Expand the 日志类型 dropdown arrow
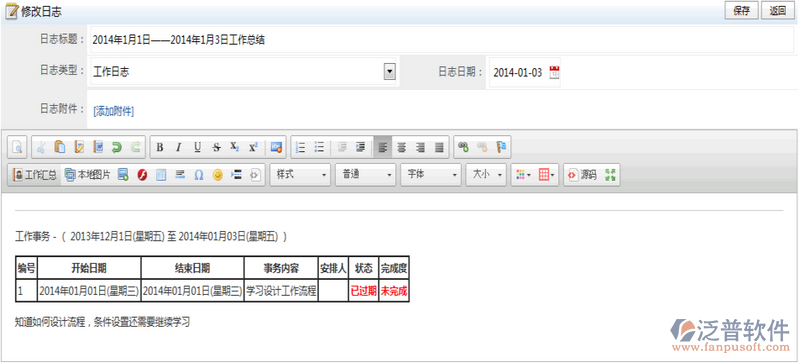The width and height of the screenshot is (800, 363). pos(390,72)
